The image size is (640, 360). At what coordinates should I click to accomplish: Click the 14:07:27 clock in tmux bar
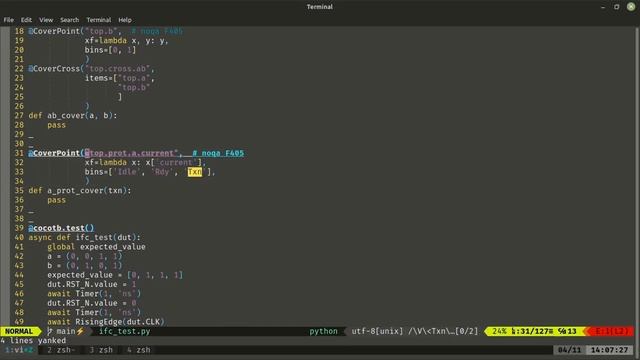pyautogui.click(x=609, y=350)
